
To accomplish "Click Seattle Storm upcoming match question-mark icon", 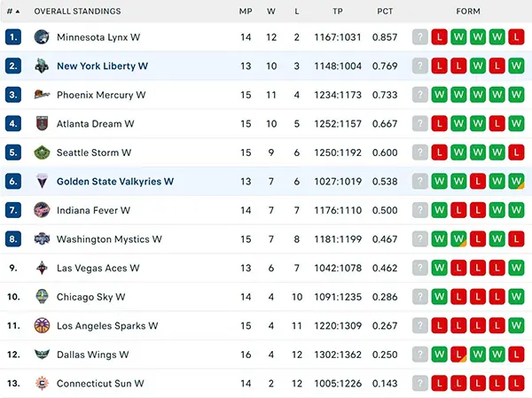I will coord(420,152).
